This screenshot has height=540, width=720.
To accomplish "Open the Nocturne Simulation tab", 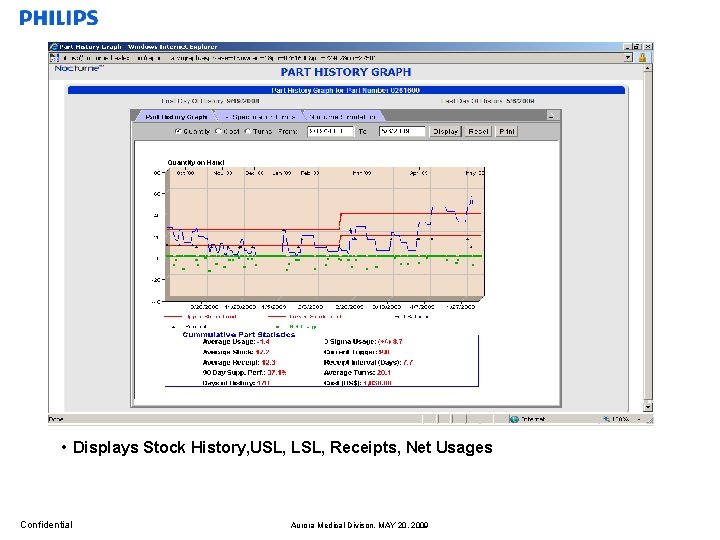I will [342, 117].
